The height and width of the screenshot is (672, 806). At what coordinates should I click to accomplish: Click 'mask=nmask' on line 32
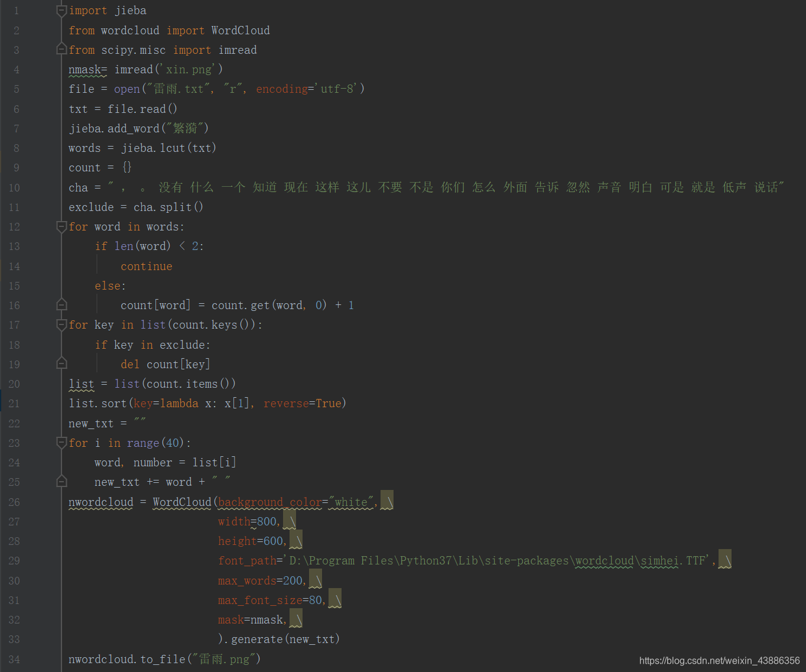pyautogui.click(x=251, y=620)
